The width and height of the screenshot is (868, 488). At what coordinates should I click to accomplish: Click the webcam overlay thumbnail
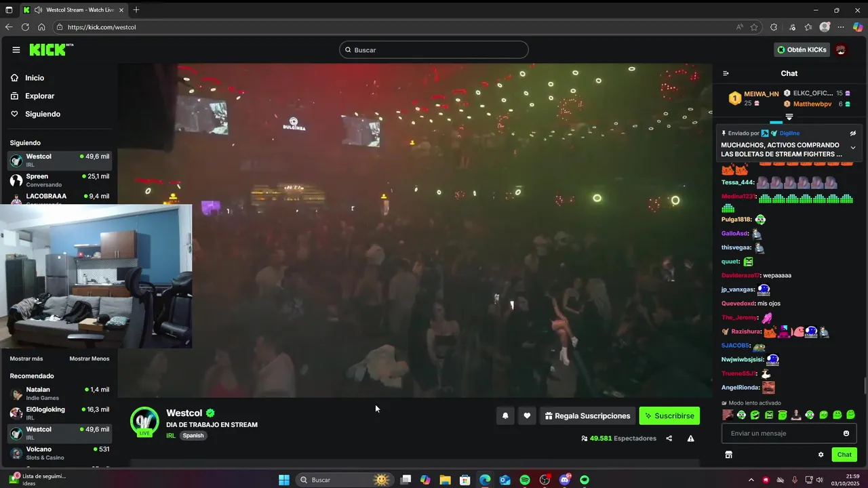click(96, 277)
